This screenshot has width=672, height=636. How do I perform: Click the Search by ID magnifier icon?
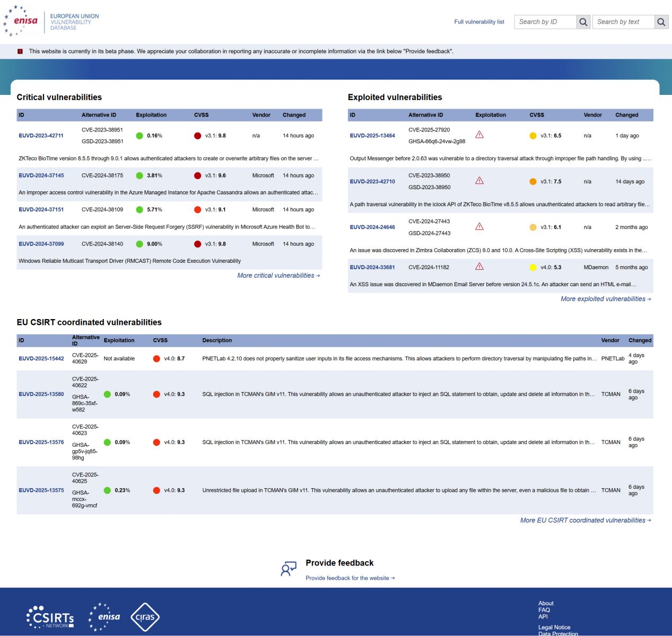click(x=583, y=22)
